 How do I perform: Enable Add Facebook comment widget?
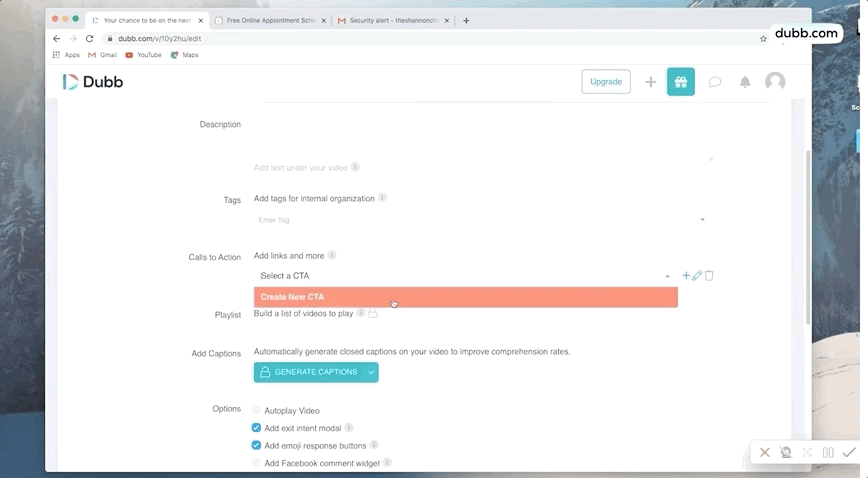(256, 462)
